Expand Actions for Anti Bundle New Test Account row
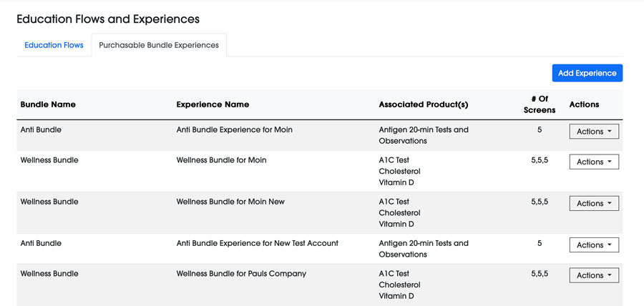The width and height of the screenshot is (644, 306). pos(594,245)
